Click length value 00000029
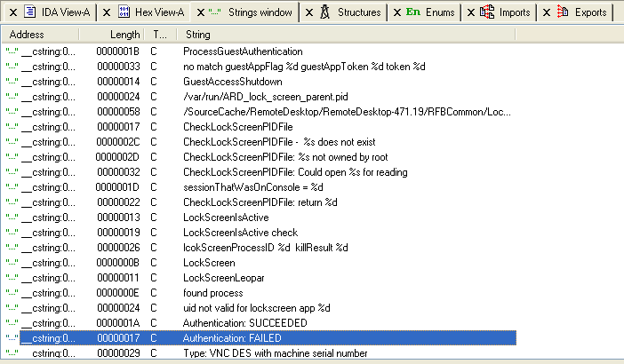This screenshot has height=364, width=624. click(x=118, y=353)
